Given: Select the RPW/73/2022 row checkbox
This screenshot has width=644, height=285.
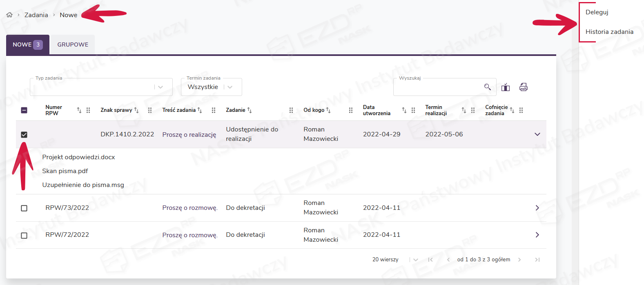Looking at the screenshot, I should click(x=24, y=208).
